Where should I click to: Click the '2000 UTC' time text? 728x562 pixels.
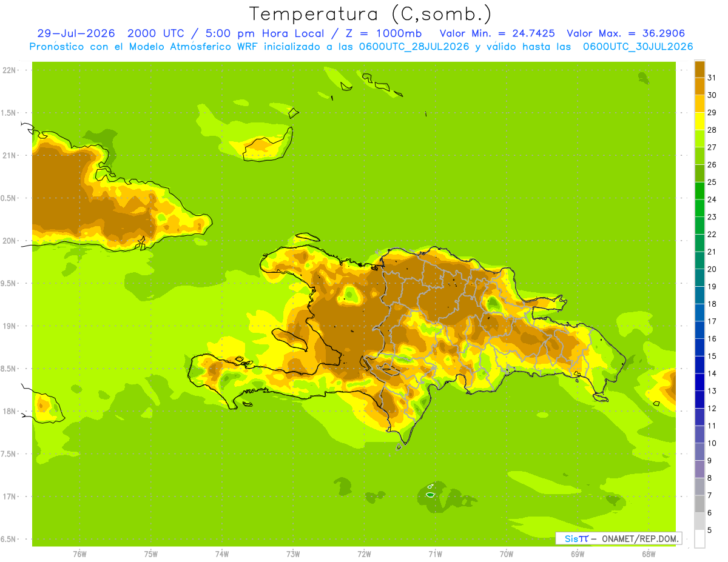click(155, 33)
